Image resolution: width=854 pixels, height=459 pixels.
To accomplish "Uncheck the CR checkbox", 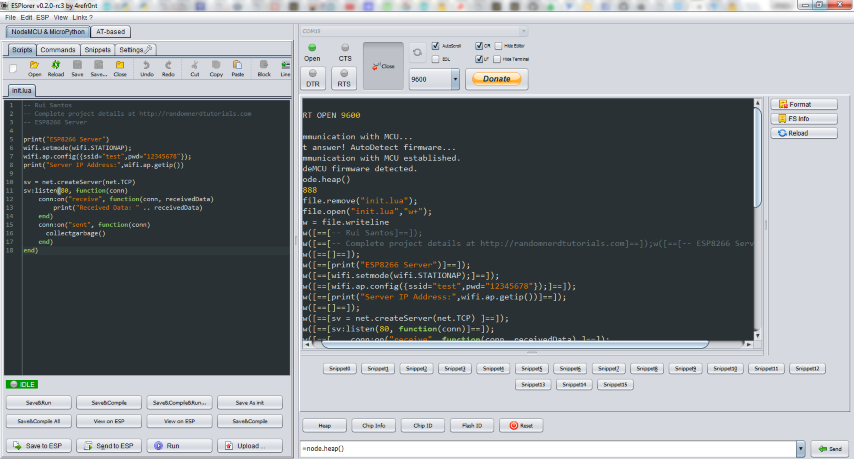I will coord(479,46).
